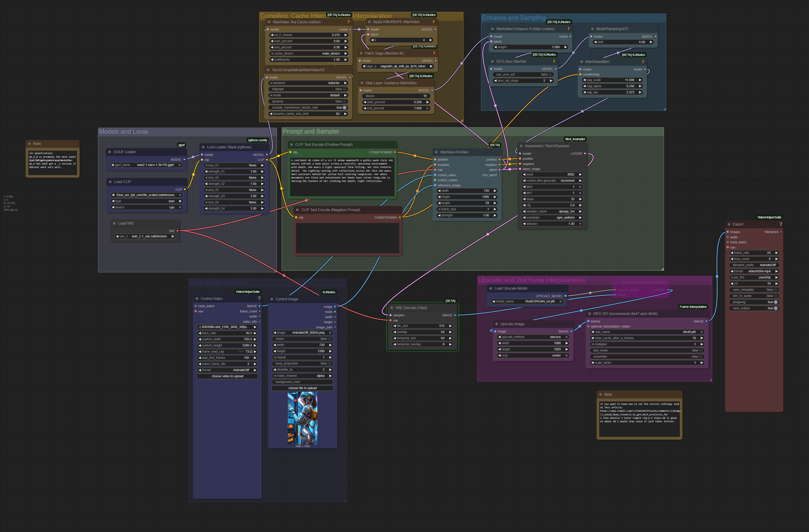Click the help icon on WanVideo Tea Cache node
This screenshot has width=809, height=532.
click(x=348, y=22)
